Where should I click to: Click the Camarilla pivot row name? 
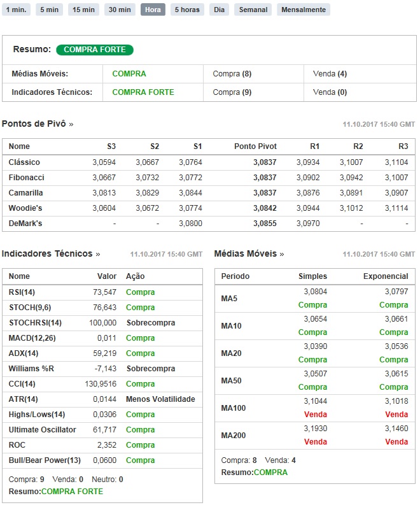tap(25, 192)
